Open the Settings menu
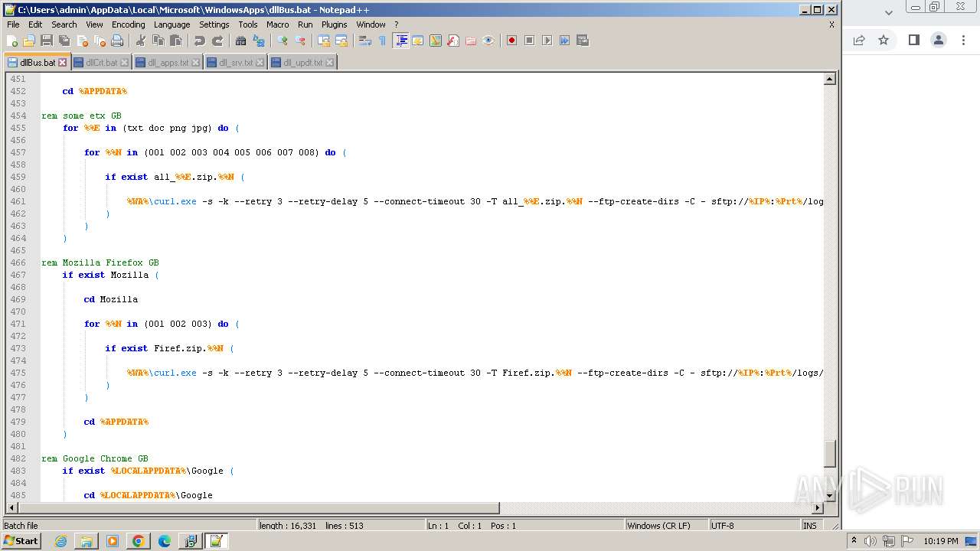This screenshot has height=551, width=980. (x=214, y=24)
